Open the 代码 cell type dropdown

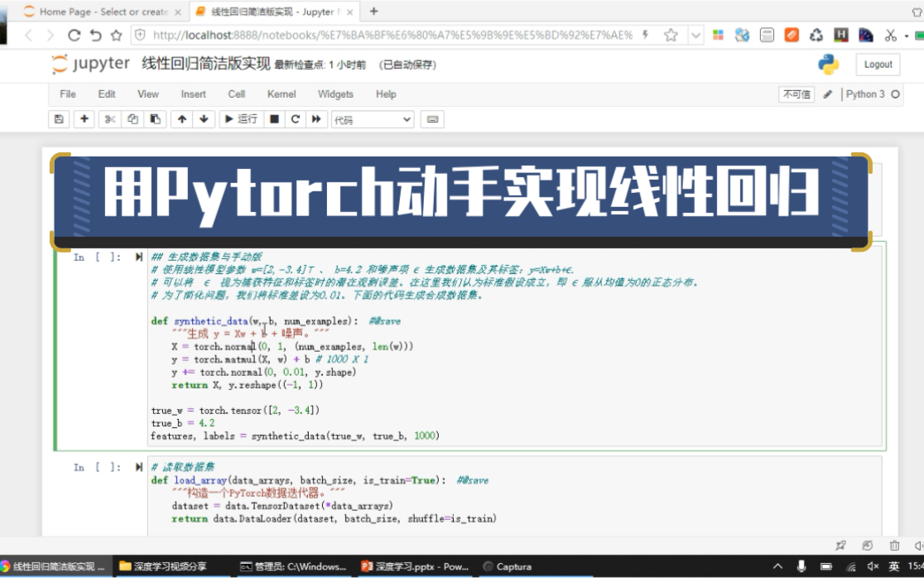pos(373,119)
